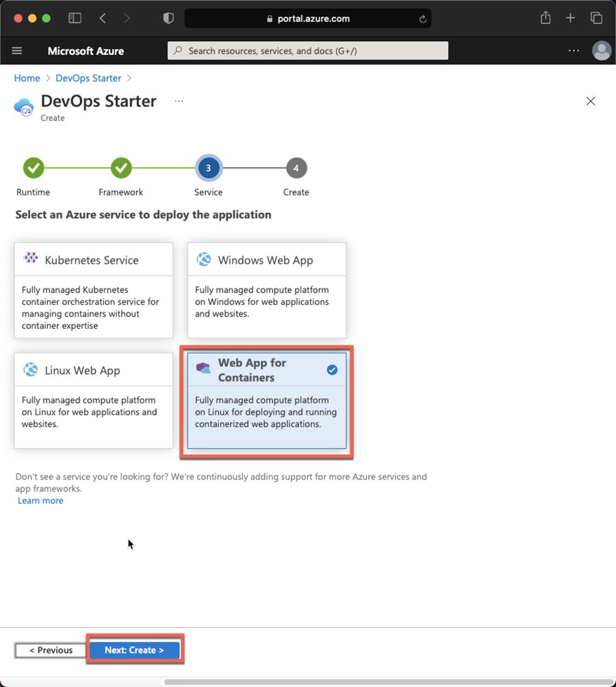Jump ahead to the Create step
616x687 pixels.
pyautogui.click(x=296, y=167)
